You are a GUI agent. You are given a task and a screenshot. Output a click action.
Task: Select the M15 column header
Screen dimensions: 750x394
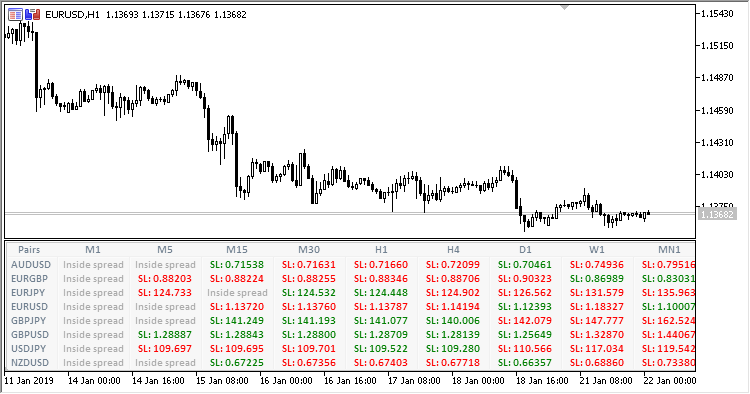coord(237,250)
